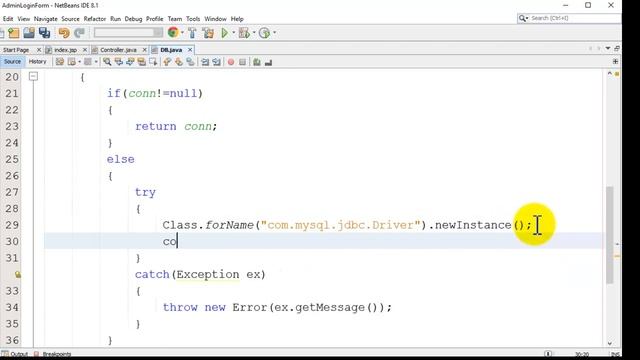Click the Chrome browser icon
The height and width of the screenshot is (360, 640).
(173, 33)
